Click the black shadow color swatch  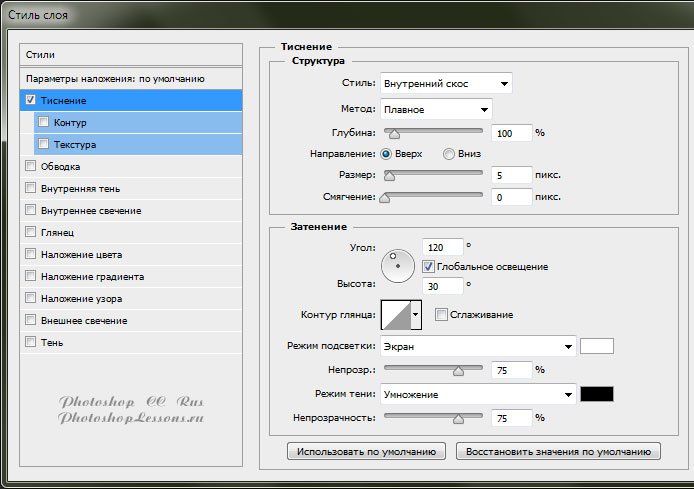click(x=597, y=393)
